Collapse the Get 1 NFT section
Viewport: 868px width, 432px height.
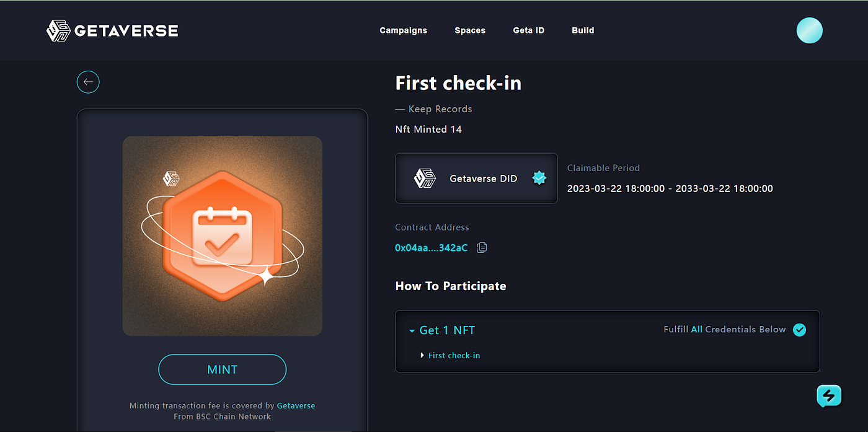click(441, 330)
